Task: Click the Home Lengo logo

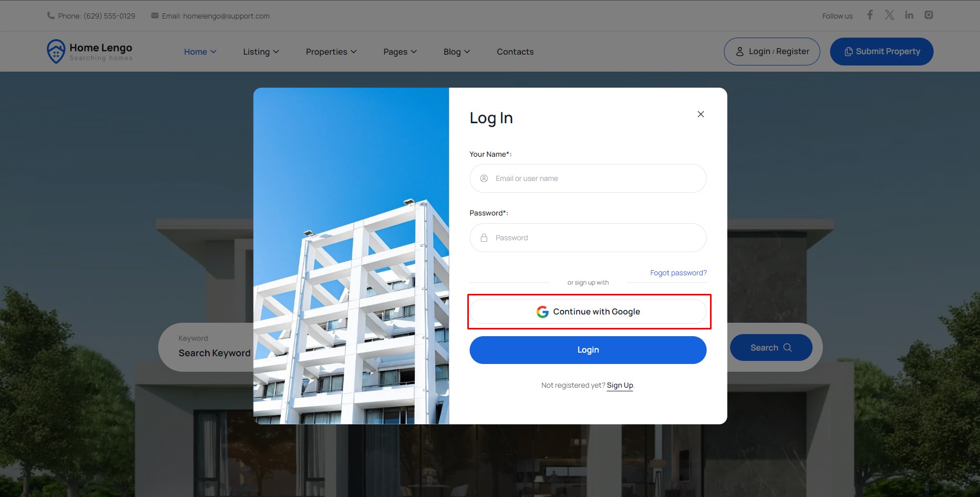Action: tap(89, 52)
